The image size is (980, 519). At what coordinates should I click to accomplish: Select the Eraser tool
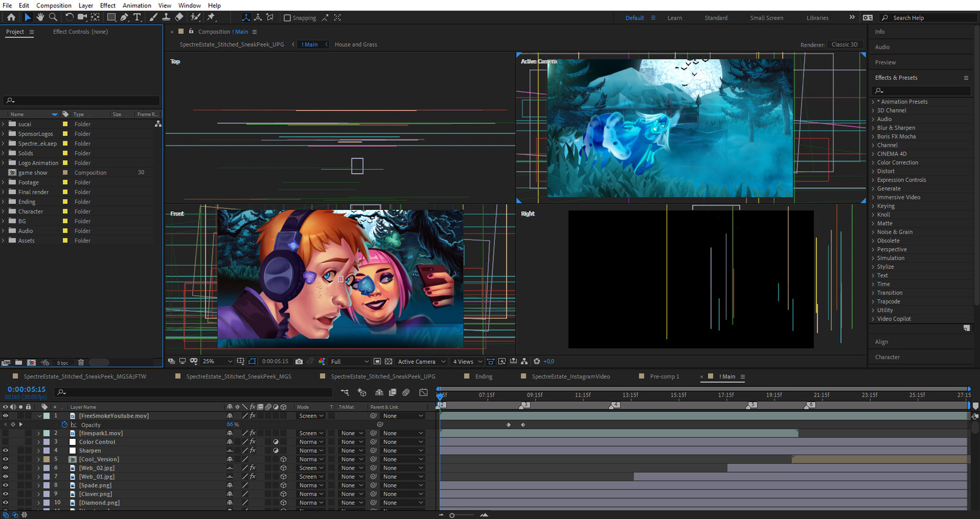[179, 17]
